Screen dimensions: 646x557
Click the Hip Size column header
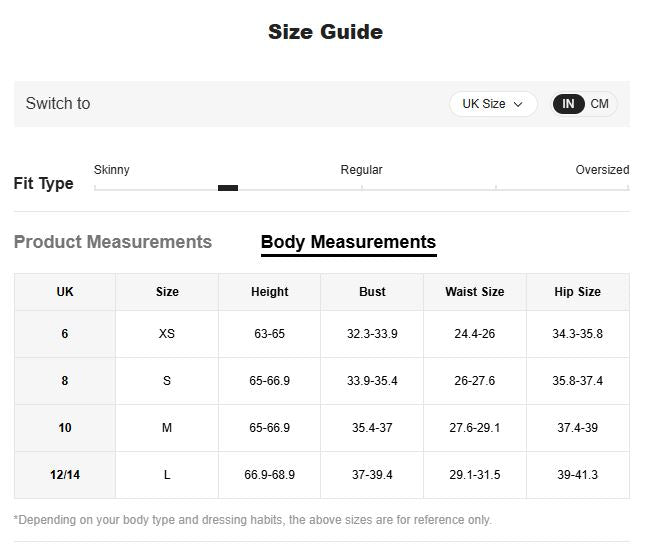pos(577,292)
